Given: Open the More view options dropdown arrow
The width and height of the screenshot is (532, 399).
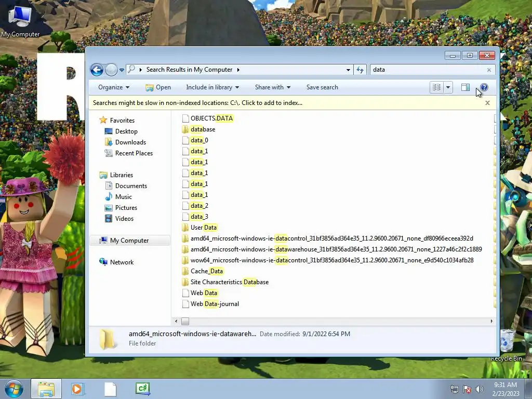Looking at the screenshot, I should [x=448, y=87].
